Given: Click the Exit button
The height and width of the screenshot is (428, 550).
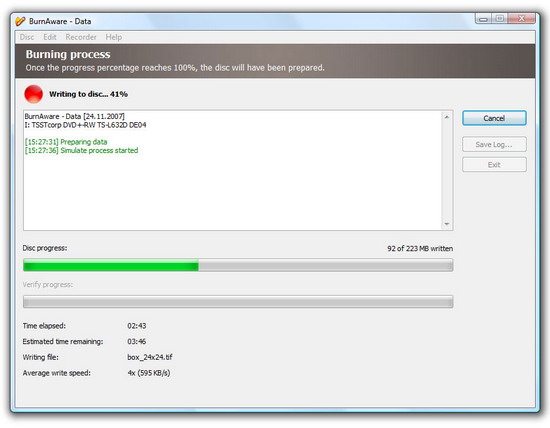Looking at the screenshot, I should click(494, 165).
